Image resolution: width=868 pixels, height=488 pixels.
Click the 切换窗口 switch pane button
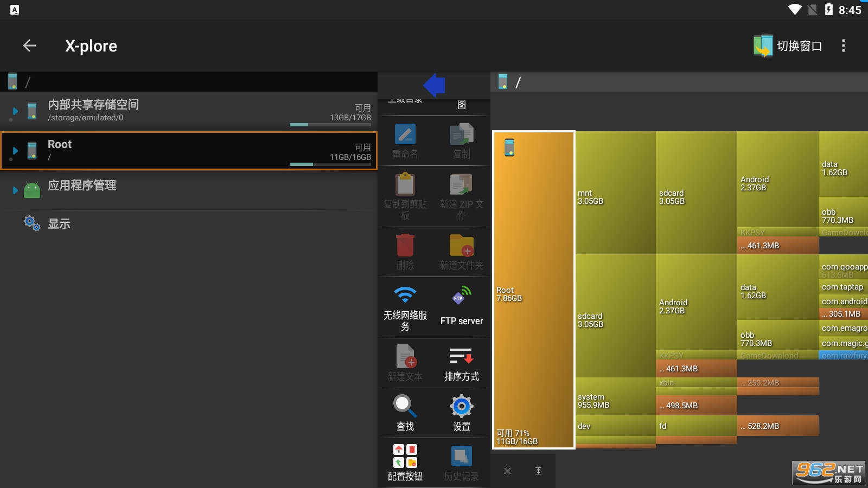click(x=788, y=46)
